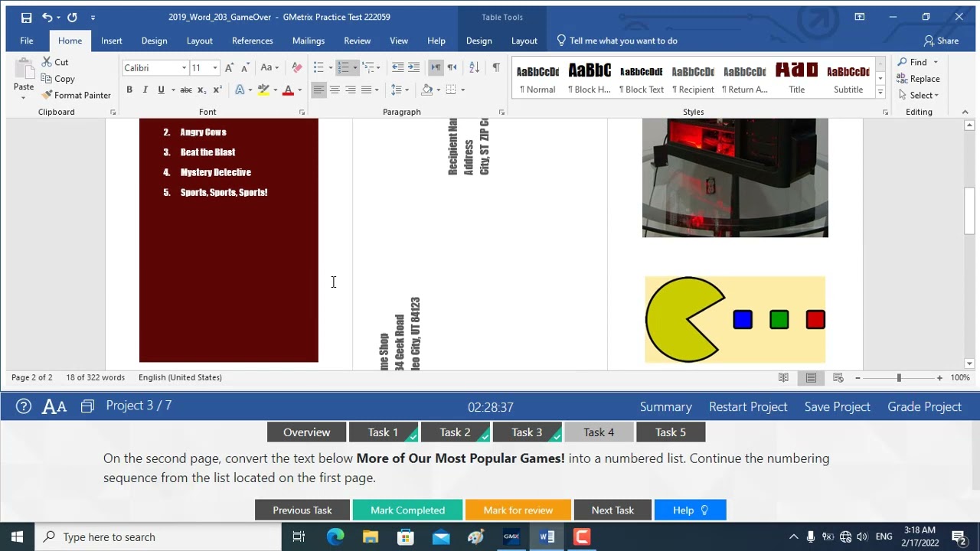Click Replace in Editing group

[919, 79]
